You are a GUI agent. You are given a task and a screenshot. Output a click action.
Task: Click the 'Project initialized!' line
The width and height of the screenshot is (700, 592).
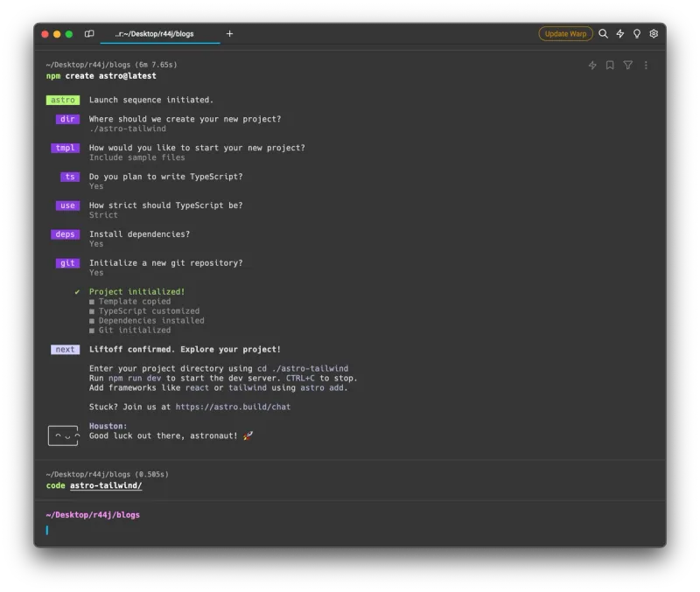(x=137, y=292)
